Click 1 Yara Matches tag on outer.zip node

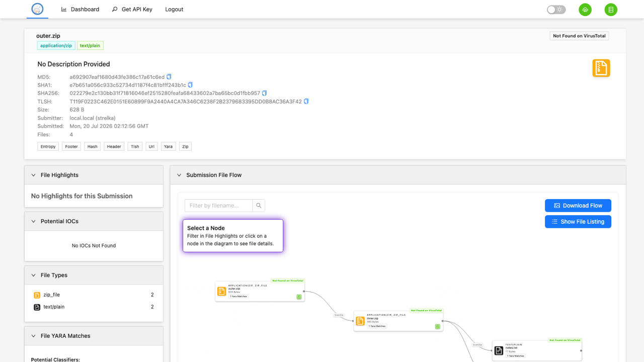coord(238,297)
